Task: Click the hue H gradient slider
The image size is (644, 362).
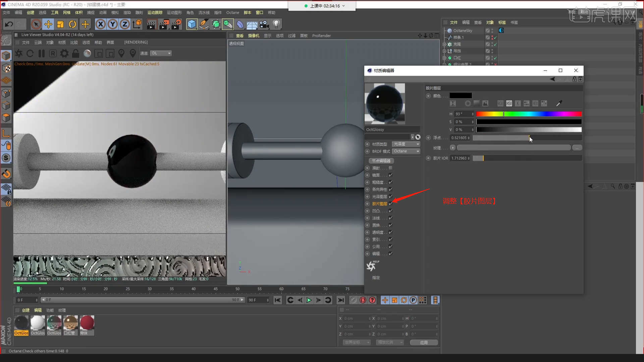Action: (529, 114)
